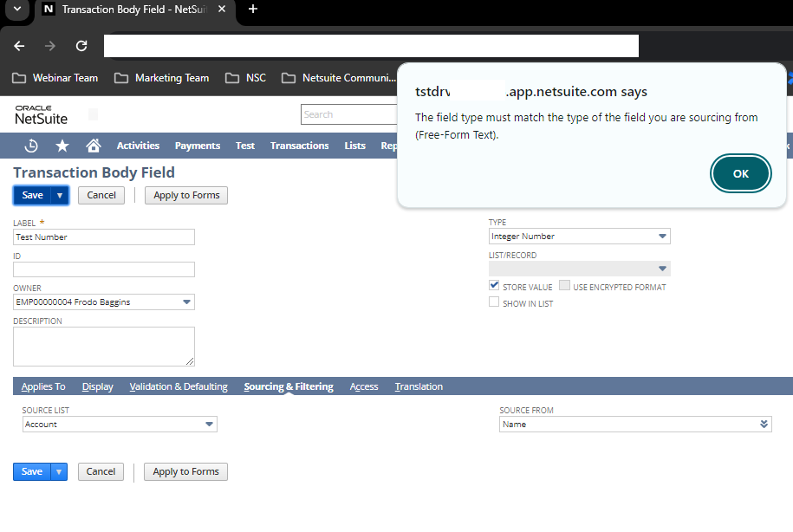Open the Webinar Team bookmark folder

click(55, 78)
